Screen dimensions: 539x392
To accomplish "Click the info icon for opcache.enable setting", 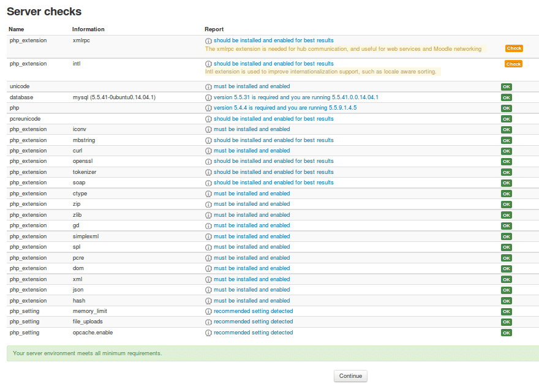I will 208,333.
